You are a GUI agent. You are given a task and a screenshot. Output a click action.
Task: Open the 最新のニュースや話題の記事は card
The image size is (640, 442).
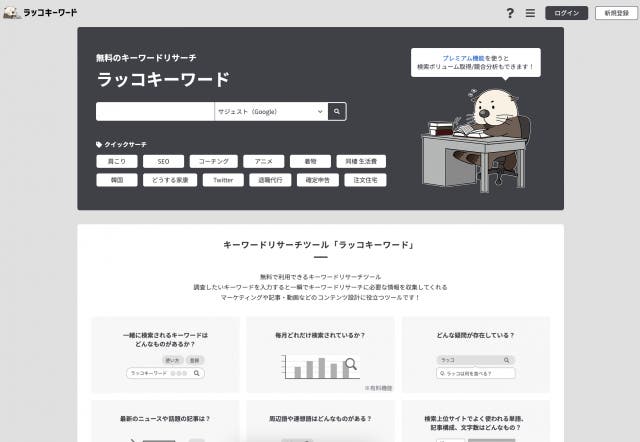(165, 421)
